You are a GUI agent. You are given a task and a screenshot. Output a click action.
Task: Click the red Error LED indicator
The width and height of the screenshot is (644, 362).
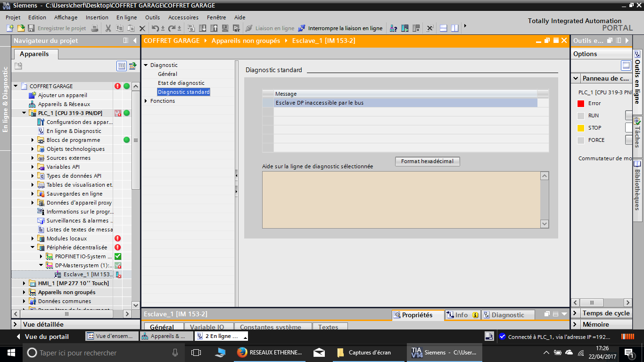[x=581, y=103]
